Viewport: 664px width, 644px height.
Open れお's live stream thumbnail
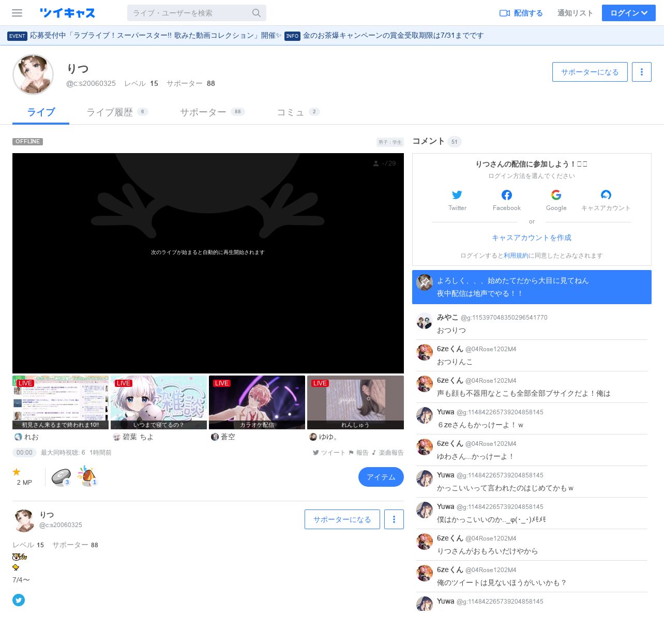61,402
